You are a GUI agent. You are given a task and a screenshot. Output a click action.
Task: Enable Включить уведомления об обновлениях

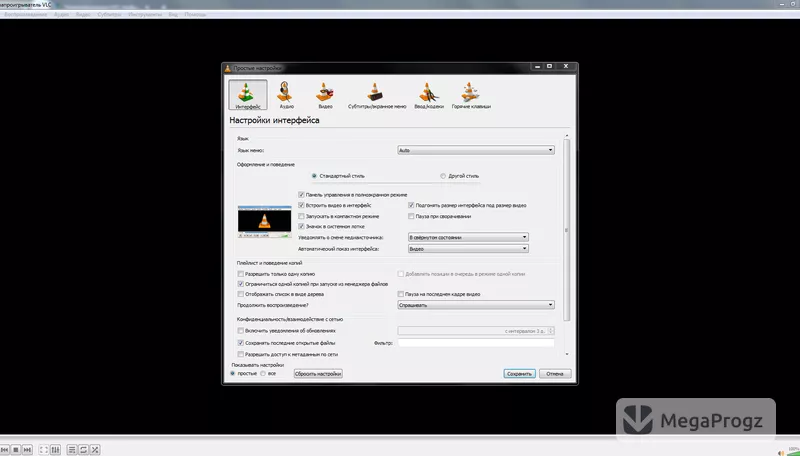coord(240,331)
